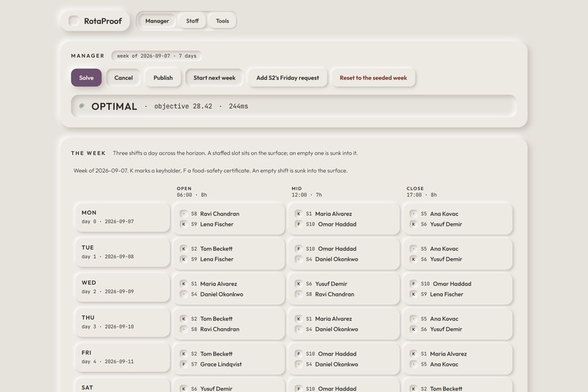
Task: Click Ana Kovac in Thursday close shift
Action: 444,319
